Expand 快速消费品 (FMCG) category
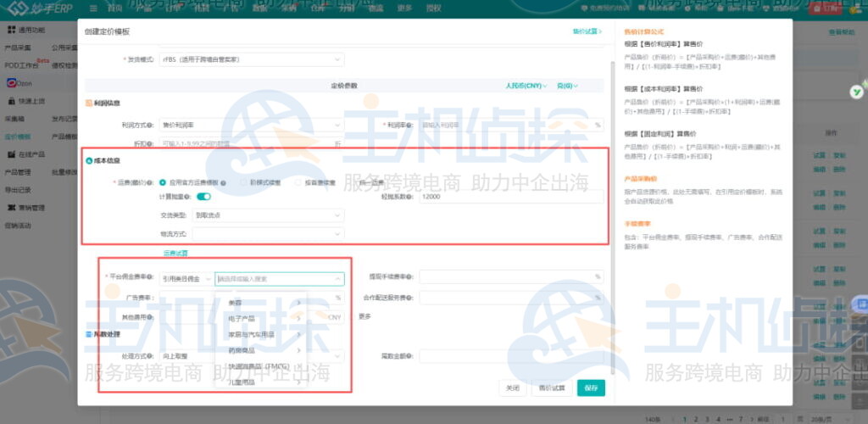Viewport: 868px width, 424px height. click(261, 366)
